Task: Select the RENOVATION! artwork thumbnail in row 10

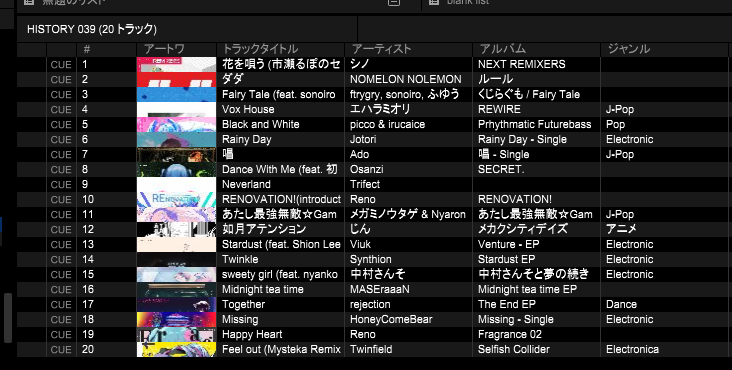Action: pos(176,199)
